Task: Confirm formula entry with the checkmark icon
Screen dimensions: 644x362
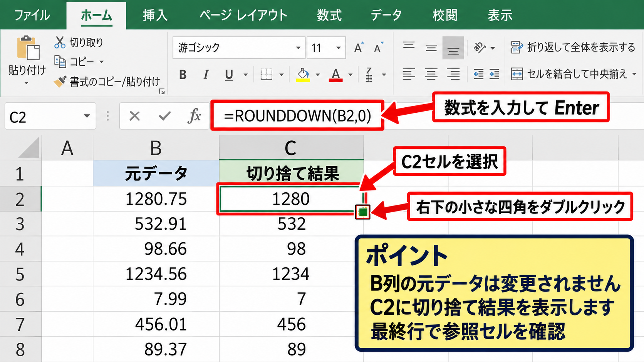Action: pyautogui.click(x=164, y=116)
